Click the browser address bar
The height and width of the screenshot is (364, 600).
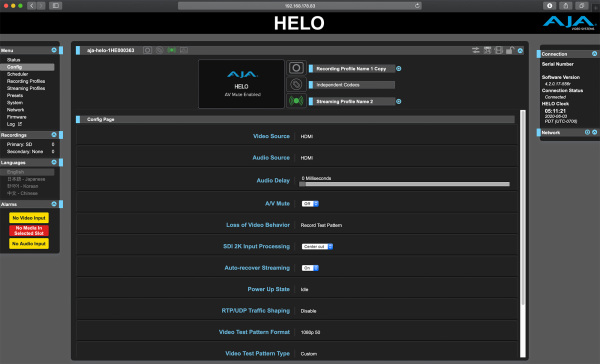tap(300, 6)
